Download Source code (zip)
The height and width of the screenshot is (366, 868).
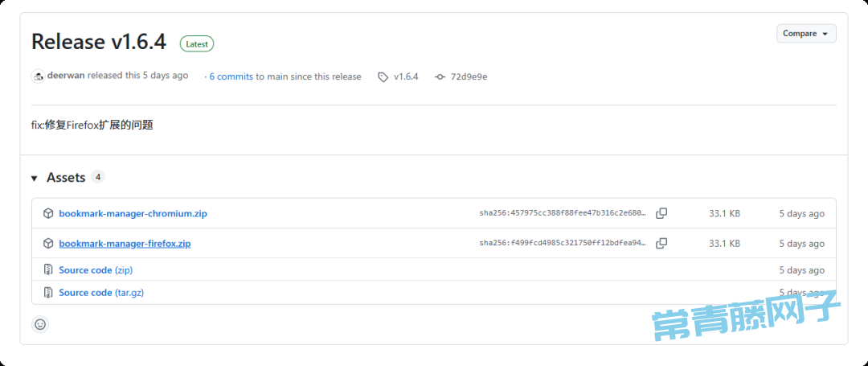pyautogui.click(x=96, y=270)
